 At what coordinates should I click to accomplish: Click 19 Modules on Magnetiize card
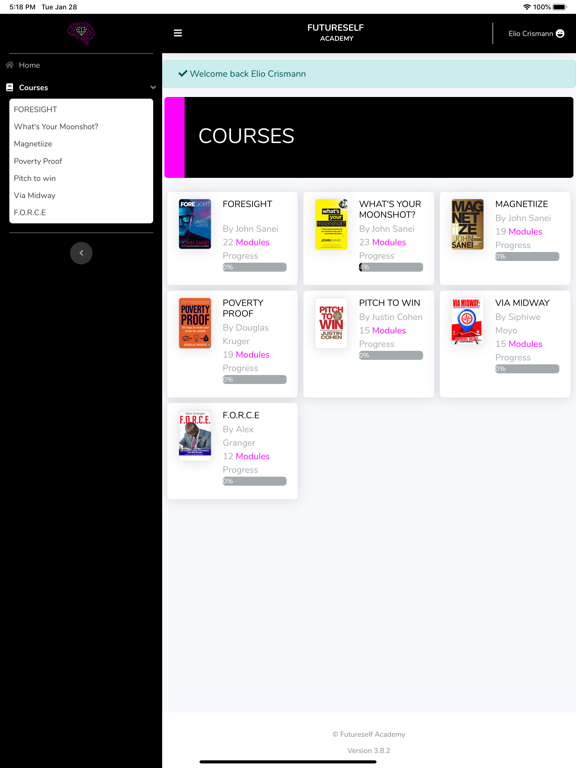click(519, 231)
